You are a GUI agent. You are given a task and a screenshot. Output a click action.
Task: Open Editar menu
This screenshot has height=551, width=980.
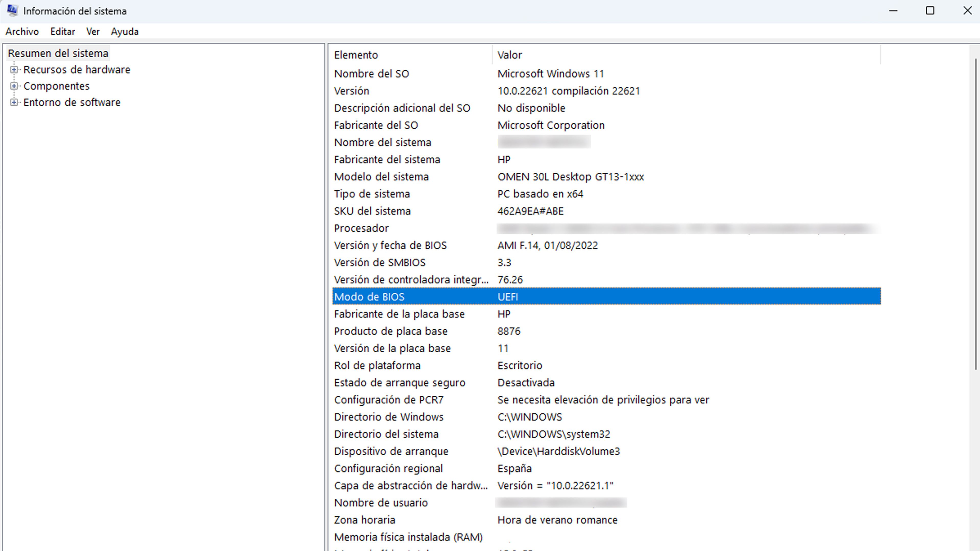61,31
